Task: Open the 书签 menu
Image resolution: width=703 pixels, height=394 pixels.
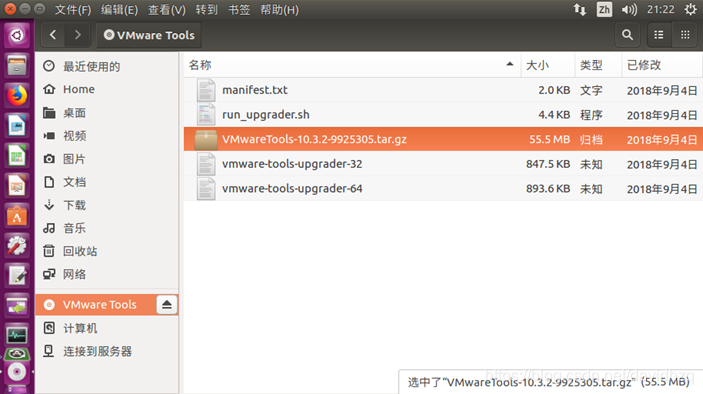Action: pos(239,10)
